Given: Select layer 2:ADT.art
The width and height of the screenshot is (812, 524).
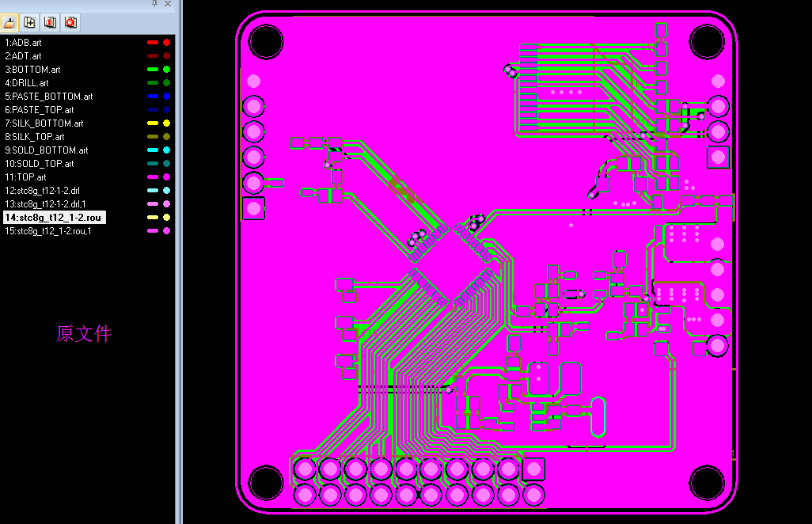Looking at the screenshot, I should pyautogui.click(x=23, y=56).
